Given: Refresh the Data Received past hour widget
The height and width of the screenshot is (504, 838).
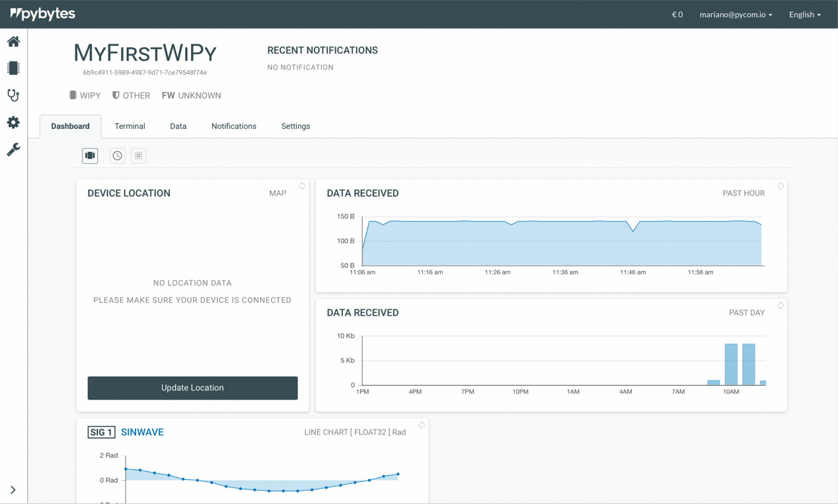Looking at the screenshot, I should pos(781,186).
